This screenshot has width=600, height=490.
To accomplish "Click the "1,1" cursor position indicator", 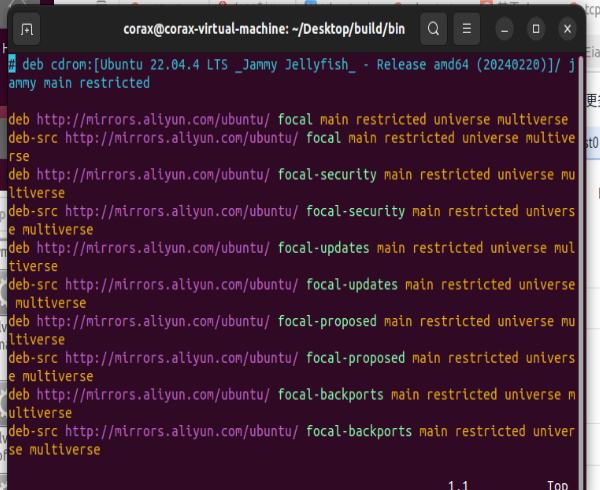I will tap(459, 485).
